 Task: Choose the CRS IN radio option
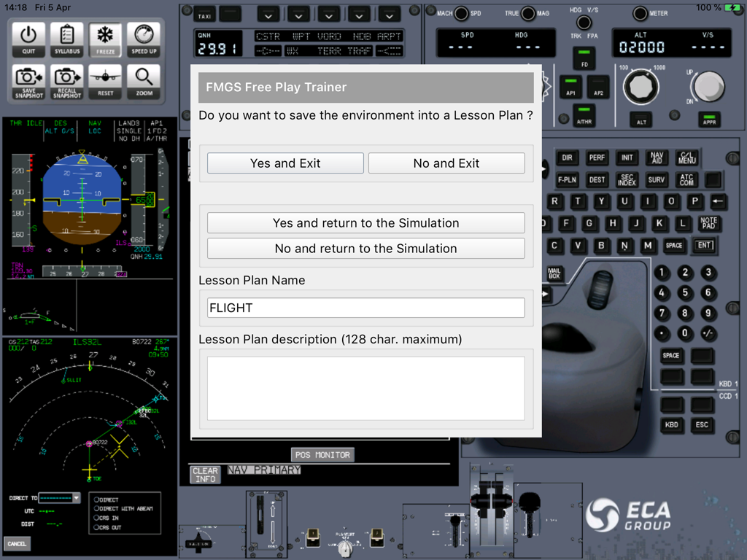tap(97, 518)
